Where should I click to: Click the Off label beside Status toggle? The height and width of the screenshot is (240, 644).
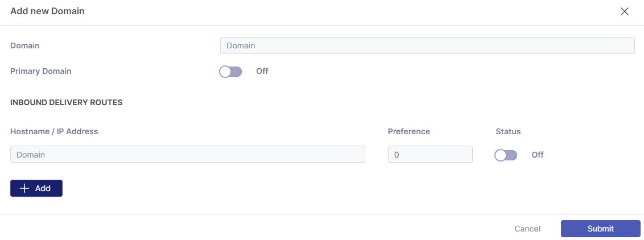pos(538,155)
